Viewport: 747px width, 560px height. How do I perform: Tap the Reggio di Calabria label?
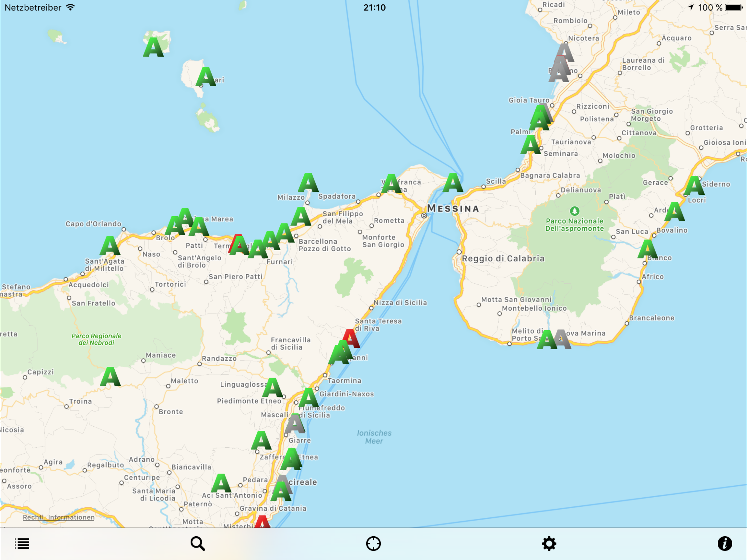tap(503, 258)
